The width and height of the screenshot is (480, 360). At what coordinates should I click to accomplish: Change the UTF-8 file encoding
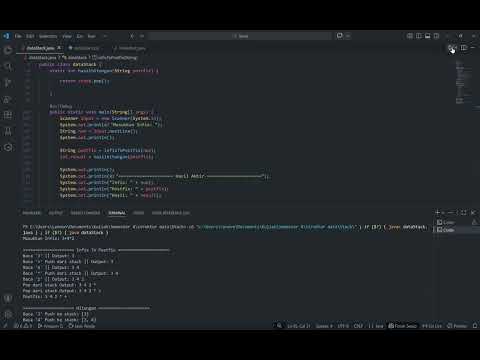click(343, 326)
